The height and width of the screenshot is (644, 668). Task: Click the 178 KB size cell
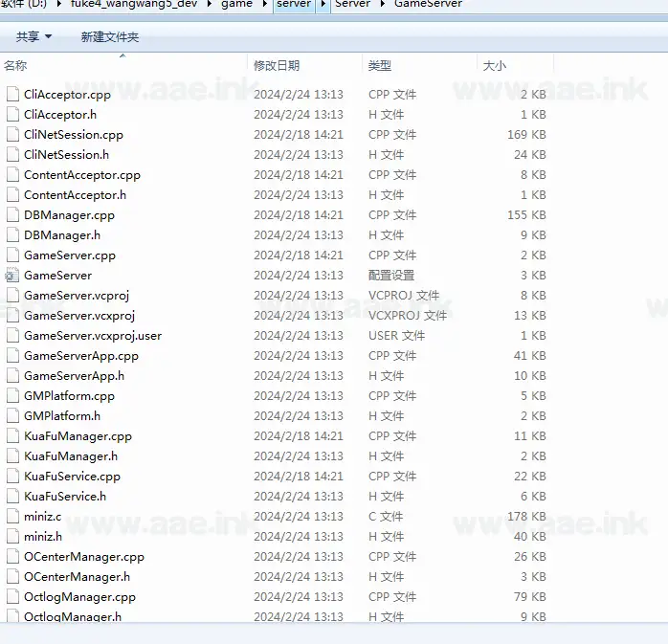click(x=526, y=516)
